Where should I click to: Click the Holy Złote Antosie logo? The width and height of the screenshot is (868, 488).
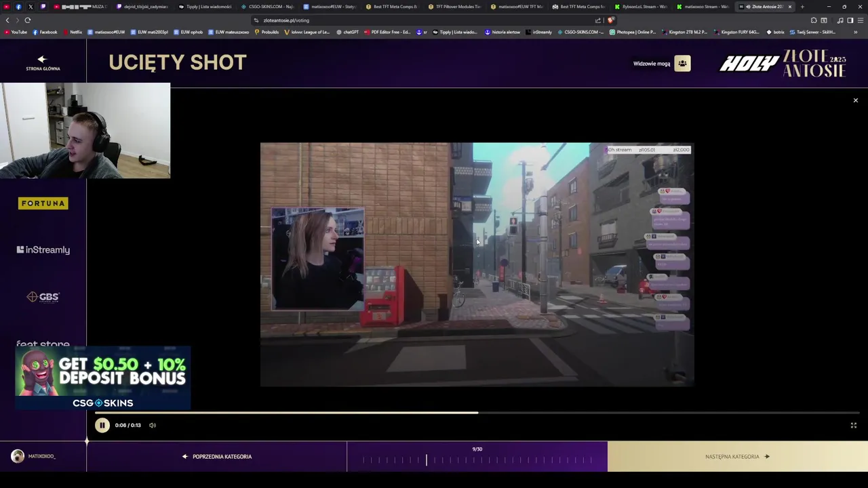click(783, 64)
